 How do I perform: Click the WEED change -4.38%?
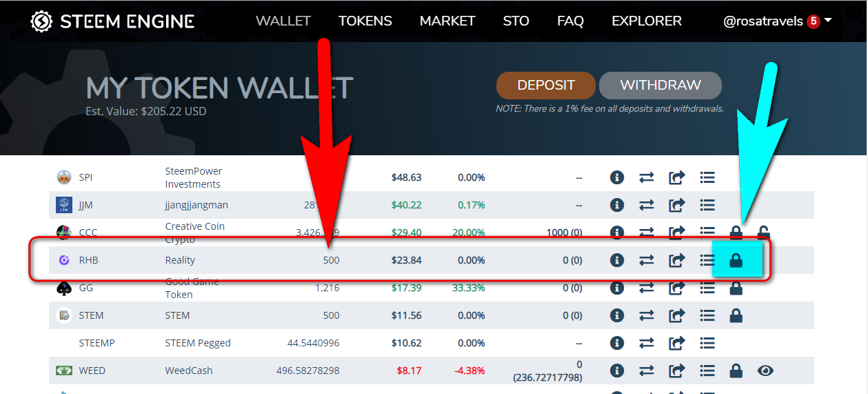tap(470, 371)
